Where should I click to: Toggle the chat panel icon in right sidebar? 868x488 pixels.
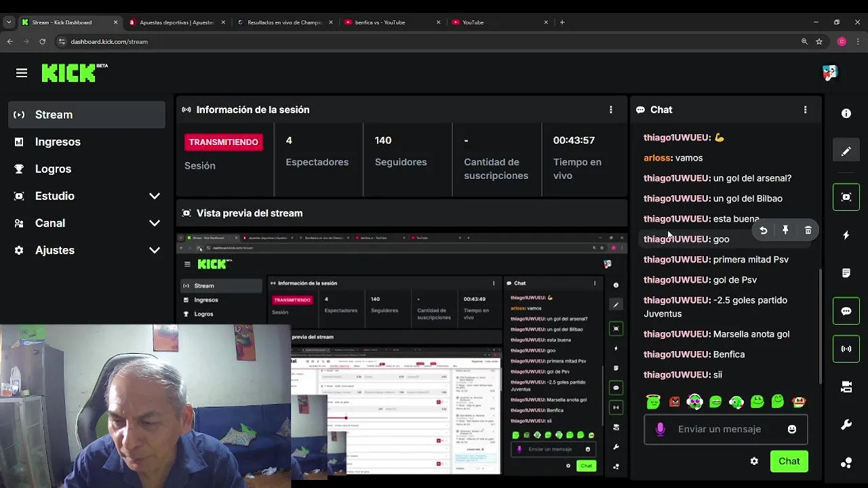click(x=846, y=311)
